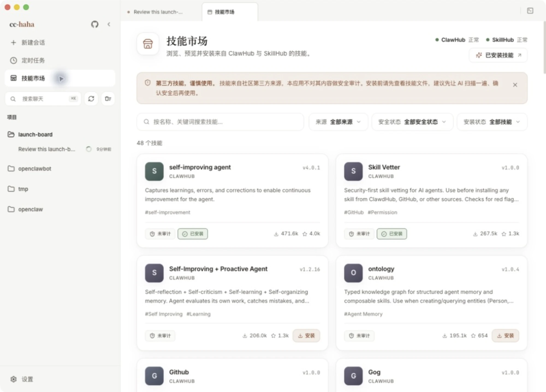The image size is (546, 392).
Task: Click the ClawHub status indicator
Action: tap(457, 40)
